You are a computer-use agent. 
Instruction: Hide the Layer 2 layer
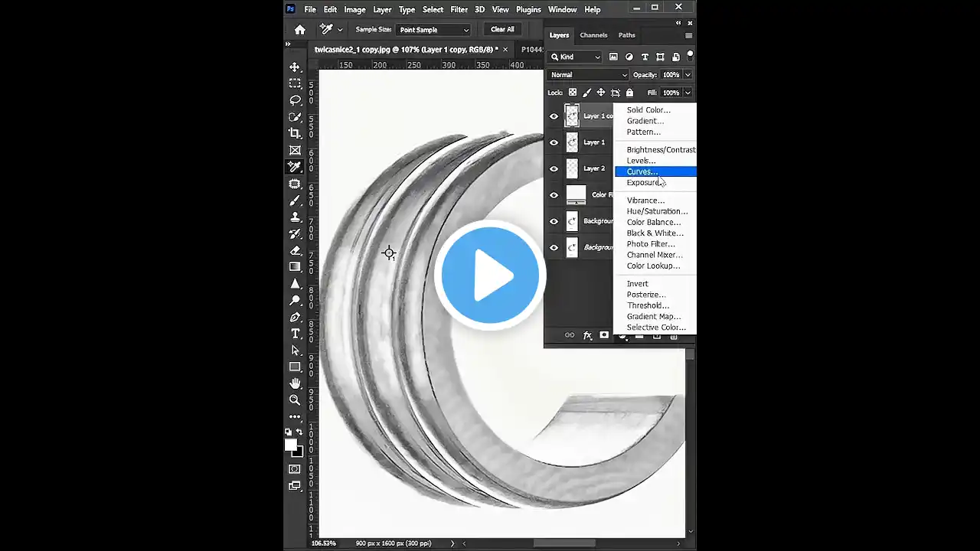click(x=554, y=168)
